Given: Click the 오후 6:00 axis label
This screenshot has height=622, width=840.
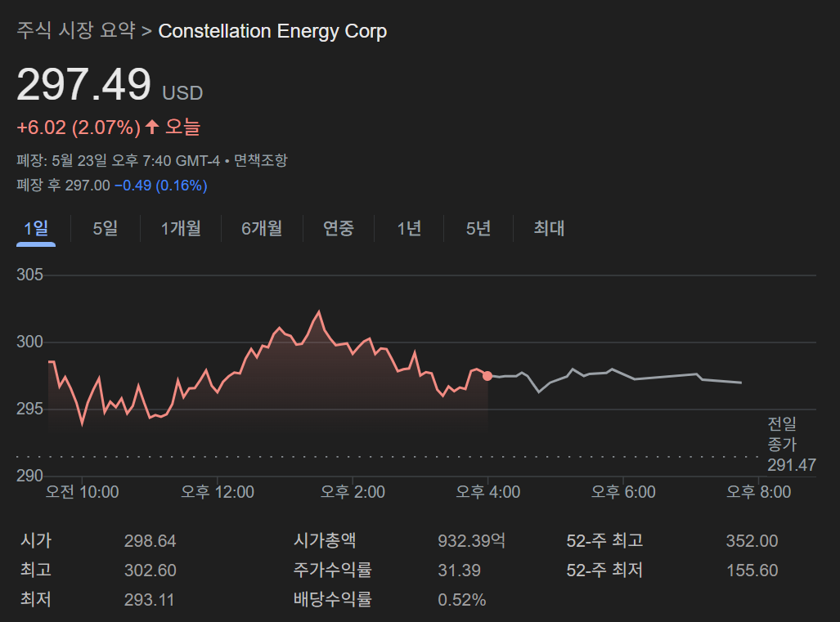Looking at the screenshot, I should click(623, 492).
